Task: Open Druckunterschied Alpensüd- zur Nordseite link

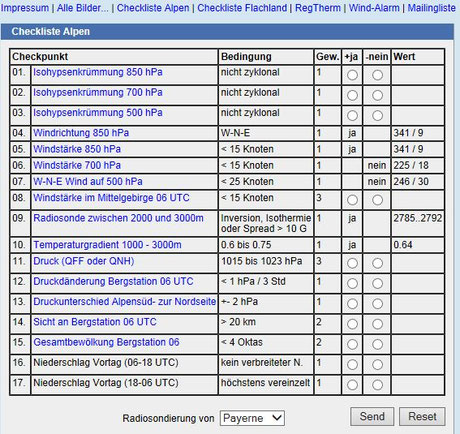Action: pyautogui.click(x=125, y=301)
